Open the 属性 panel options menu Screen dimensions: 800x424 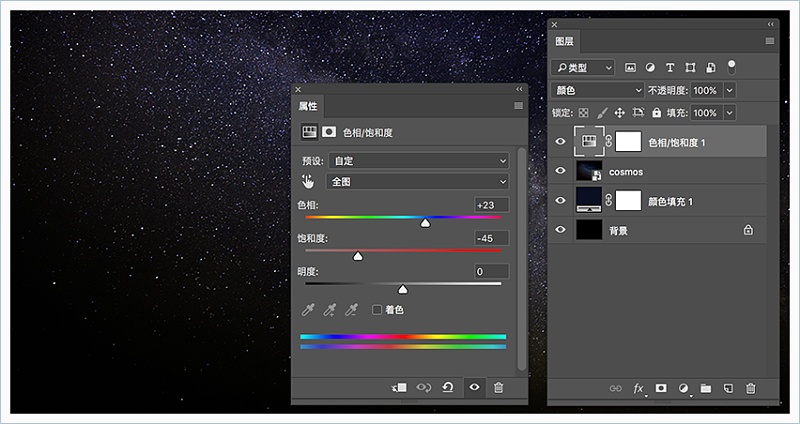tap(518, 105)
